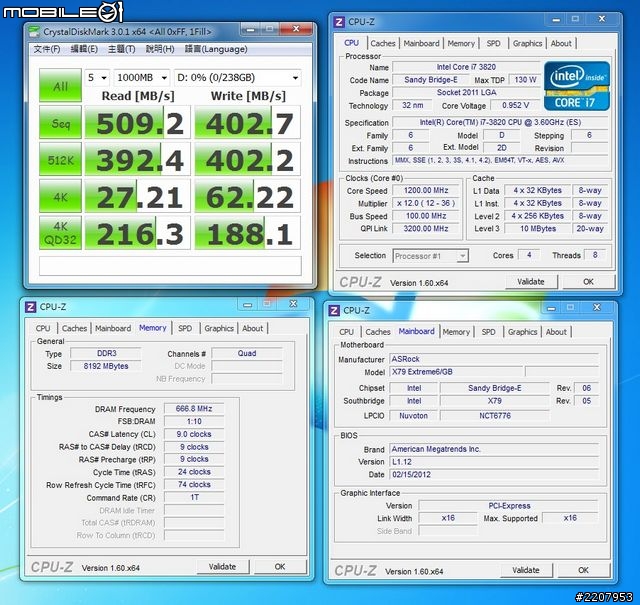
Task: Click the motherboard model X79 Extreme6/GB
Action: (456, 372)
